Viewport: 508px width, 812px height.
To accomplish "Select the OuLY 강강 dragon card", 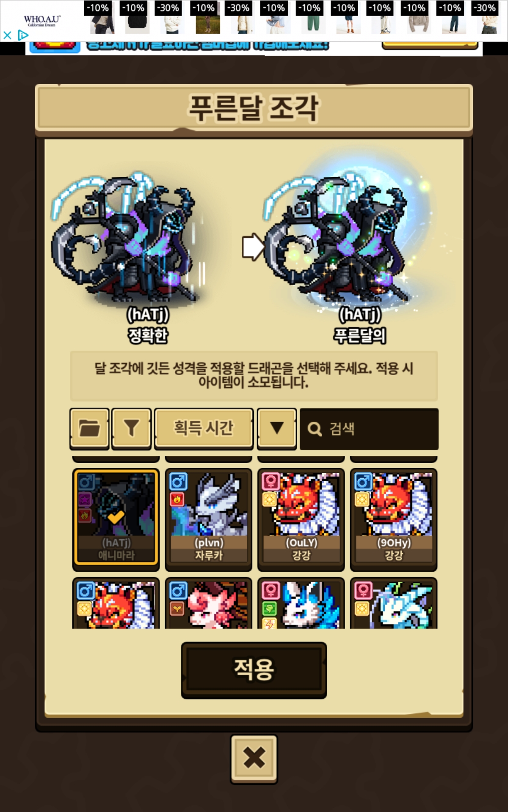I will tap(301, 519).
